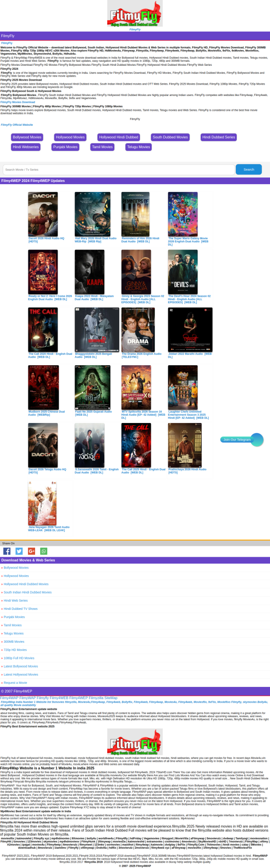270x868 pixels.
Task: Click the FilmyFly logo banner at page top
Action: click(135, 14)
